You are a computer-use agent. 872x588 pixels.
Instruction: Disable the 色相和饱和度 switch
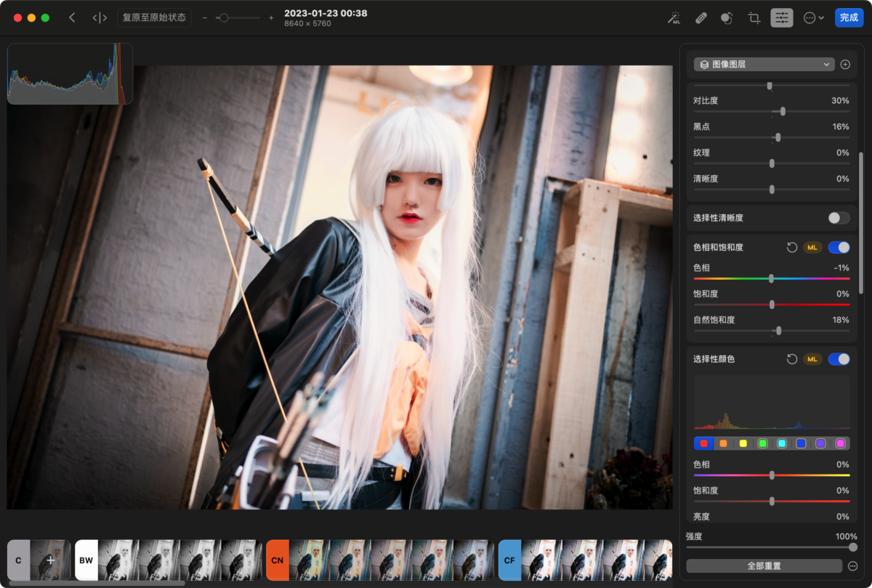point(839,248)
